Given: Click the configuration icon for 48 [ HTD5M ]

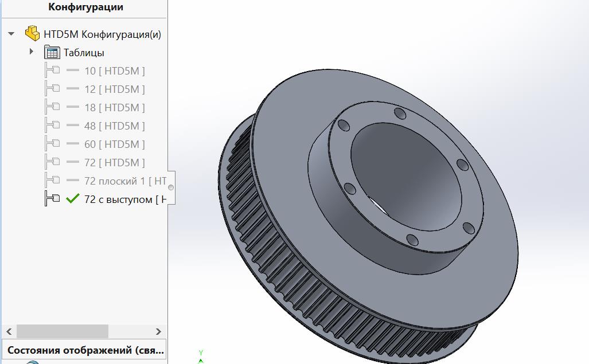Looking at the screenshot, I should (52, 126).
